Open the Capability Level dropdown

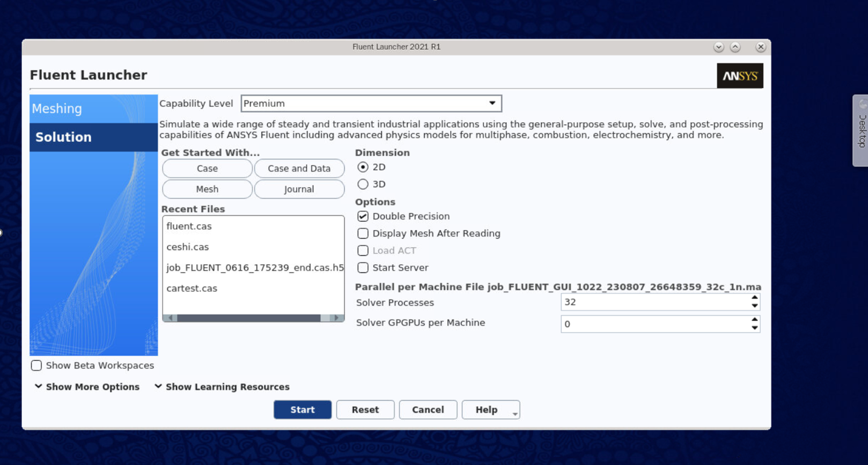(371, 104)
